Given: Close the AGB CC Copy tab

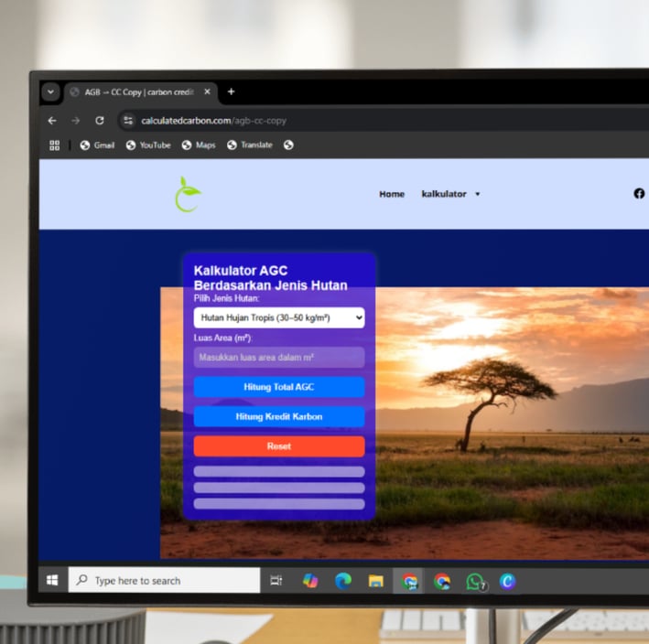Looking at the screenshot, I should pyautogui.click(x=208, y=91).
